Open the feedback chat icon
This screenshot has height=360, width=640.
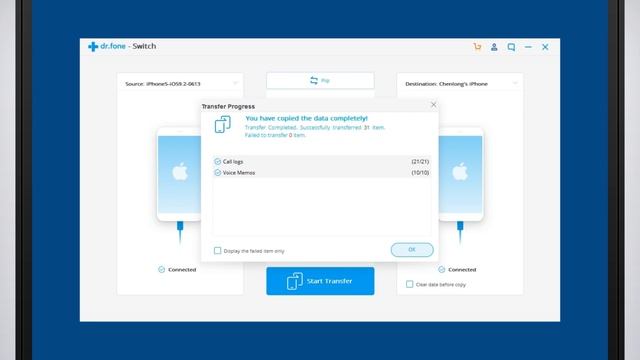click(x=511, y=47)
